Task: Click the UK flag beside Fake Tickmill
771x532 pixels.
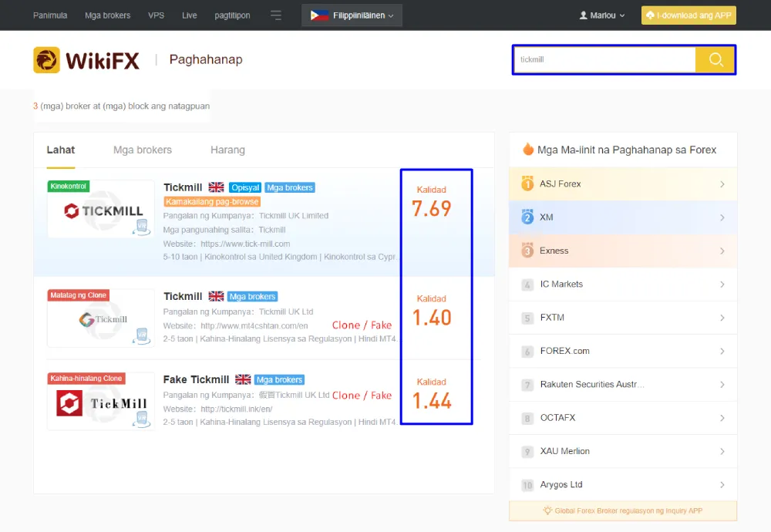Action: [242, 379]
